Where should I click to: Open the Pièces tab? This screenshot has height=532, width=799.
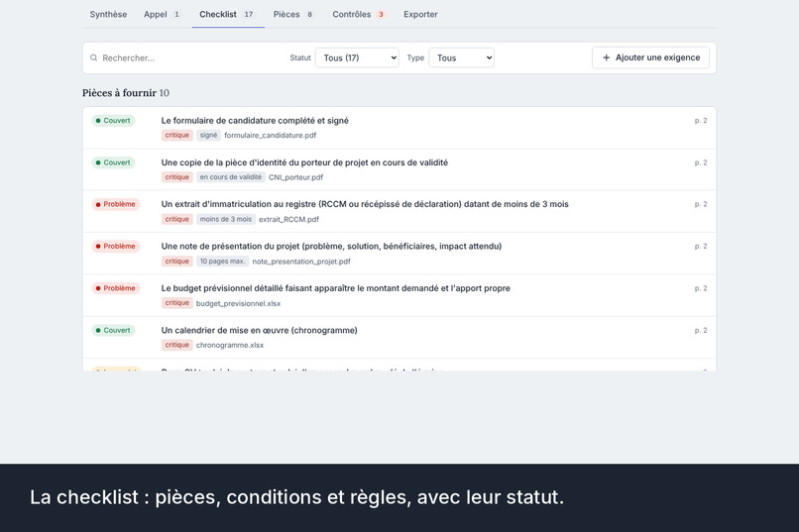tap(294, 14)
